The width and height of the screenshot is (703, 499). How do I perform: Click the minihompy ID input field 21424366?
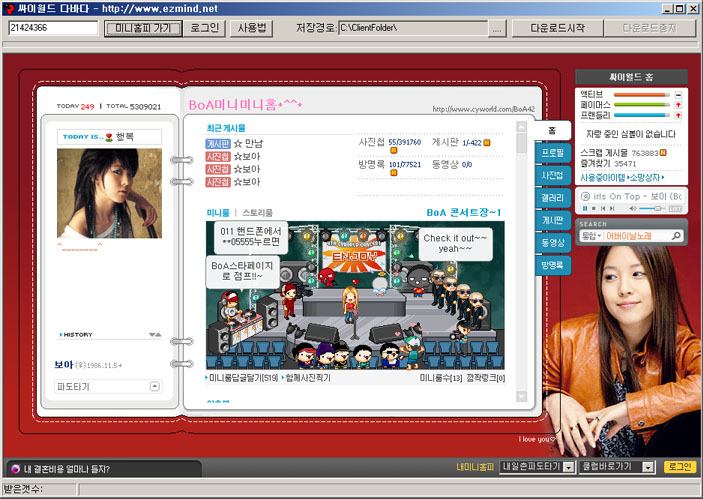tap(53, 28)
